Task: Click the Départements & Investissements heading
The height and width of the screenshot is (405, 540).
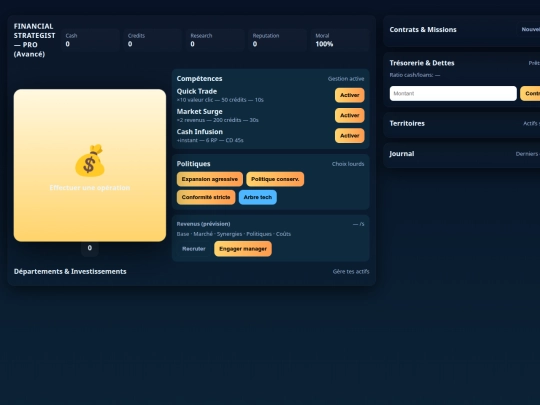Action: click(x=70, y=271)
